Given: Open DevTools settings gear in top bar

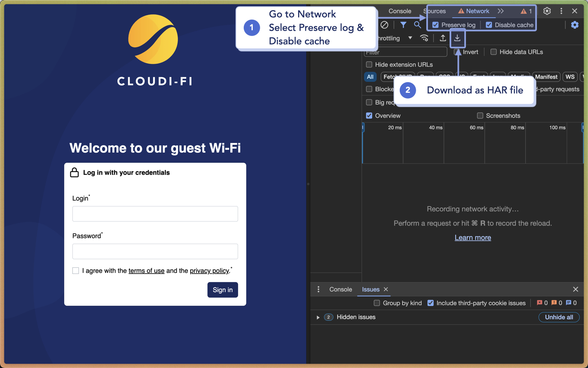Looking at the screenshot, I should (x=547, y=11).
